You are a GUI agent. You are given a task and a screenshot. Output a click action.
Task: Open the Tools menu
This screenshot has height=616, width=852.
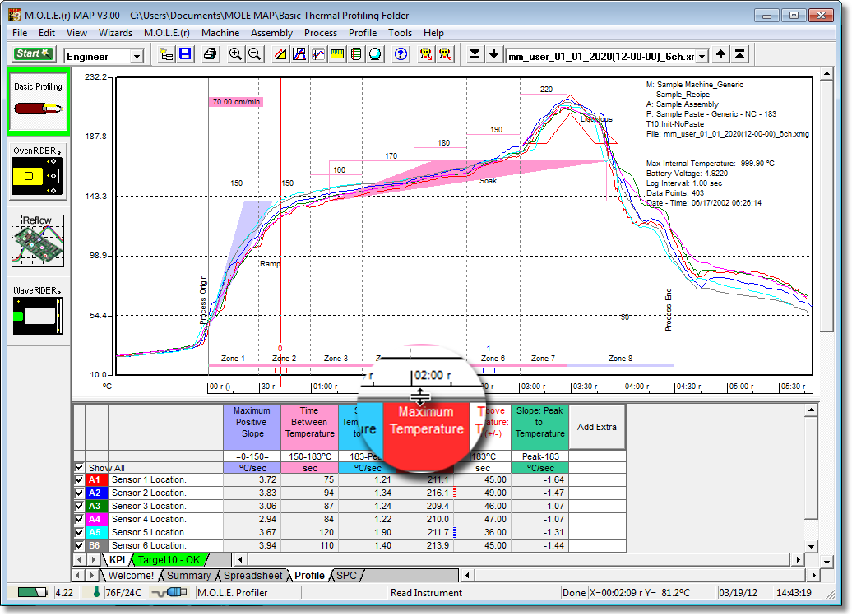(x=400, y=33)
